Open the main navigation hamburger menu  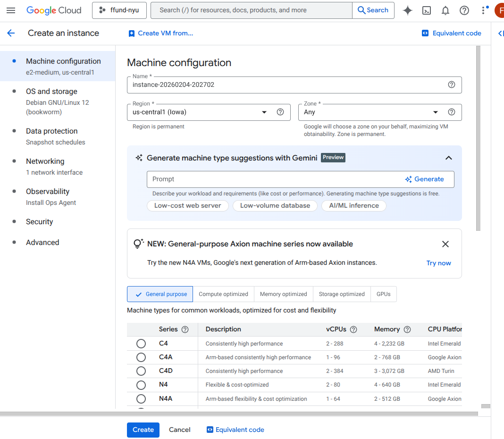pos(11,10)
